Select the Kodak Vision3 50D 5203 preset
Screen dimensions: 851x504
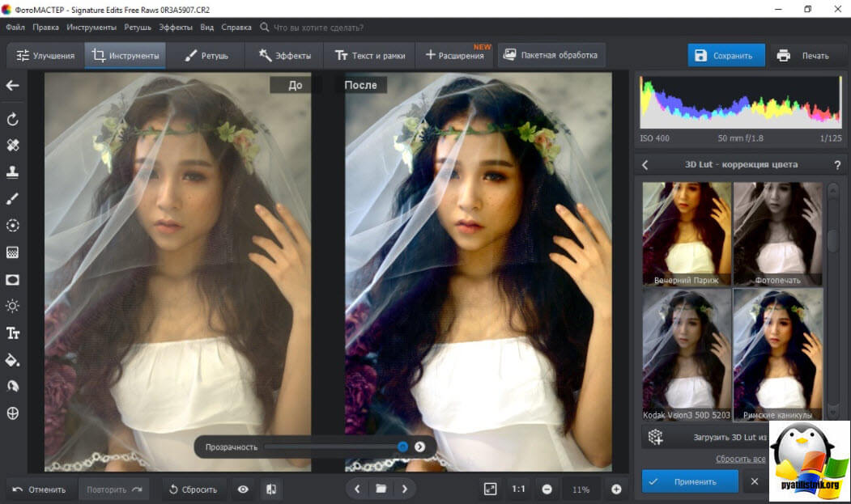pyautogui.click(x=687, y=354)
